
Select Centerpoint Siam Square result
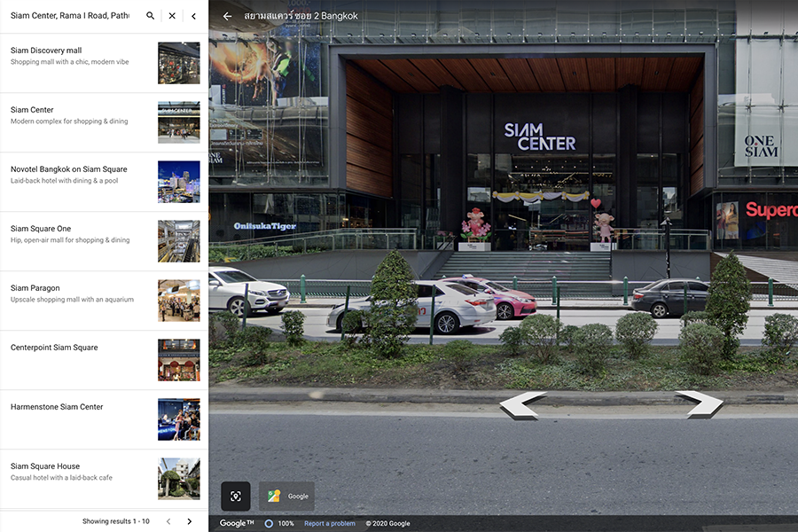click(x=80, y=348)
